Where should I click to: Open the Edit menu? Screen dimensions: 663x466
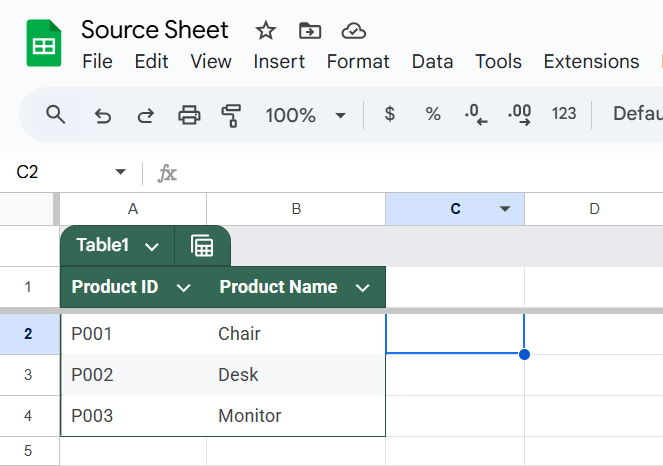pos(151,62)
